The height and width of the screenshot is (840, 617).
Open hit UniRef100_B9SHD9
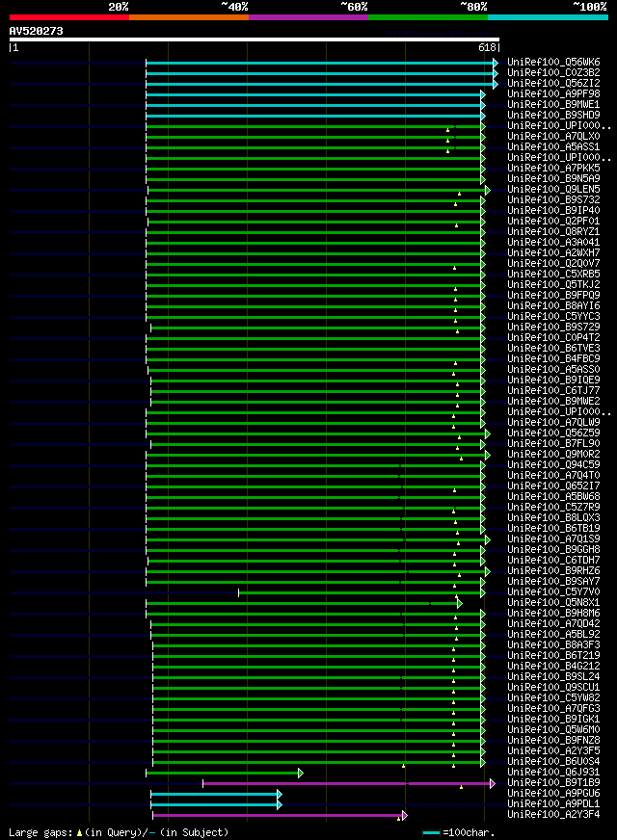pyautogui.click(x=553, y=116)
